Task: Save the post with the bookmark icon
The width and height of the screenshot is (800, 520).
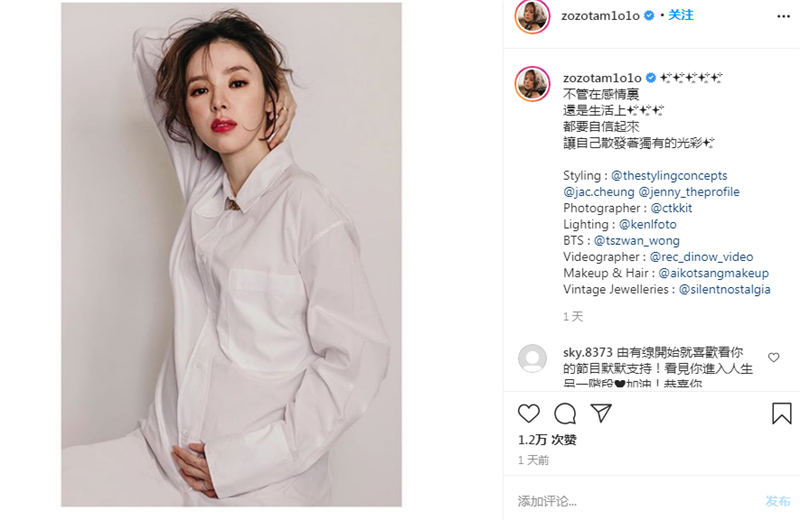Action: pyautogui.click(x=781, y=413)
